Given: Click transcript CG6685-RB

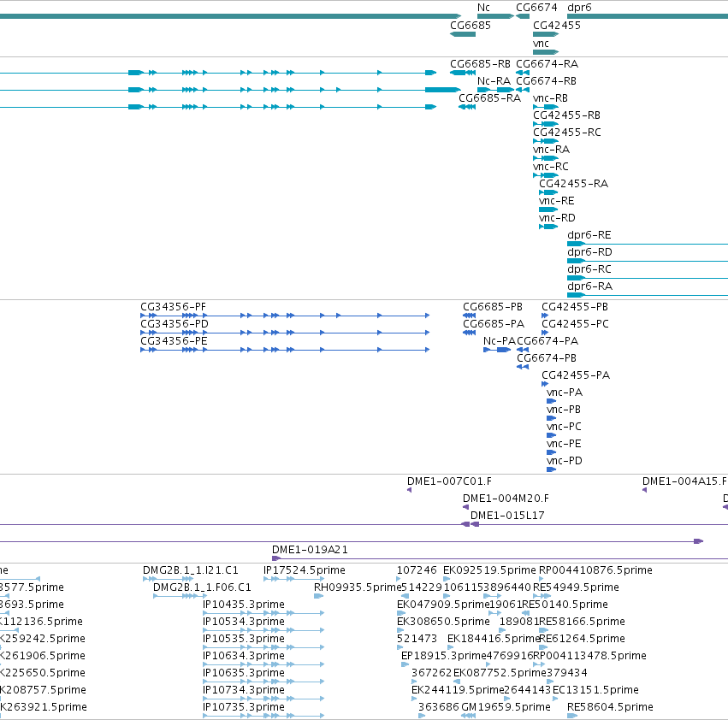Looking at the screenshot, I should [x=480, y=64].
